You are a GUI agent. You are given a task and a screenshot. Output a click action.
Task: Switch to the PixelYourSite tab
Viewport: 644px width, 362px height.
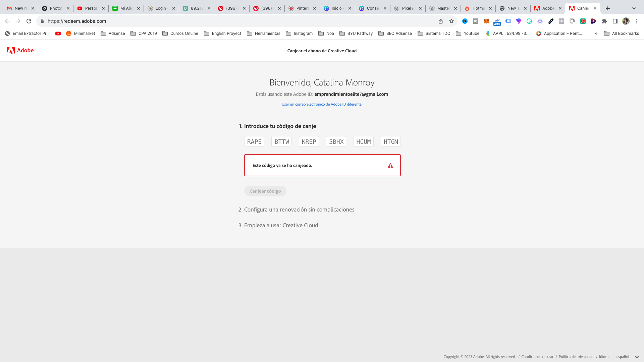point(408,8)
